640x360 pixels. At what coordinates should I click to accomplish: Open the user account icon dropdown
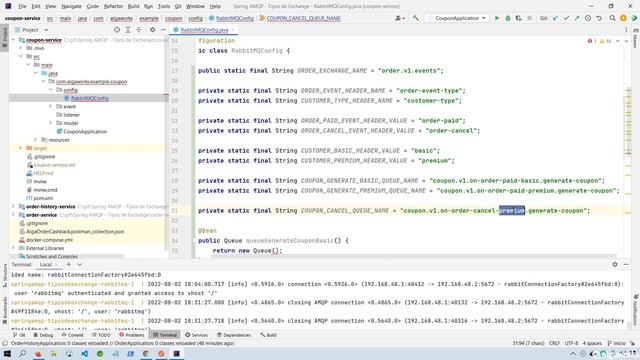400,18
